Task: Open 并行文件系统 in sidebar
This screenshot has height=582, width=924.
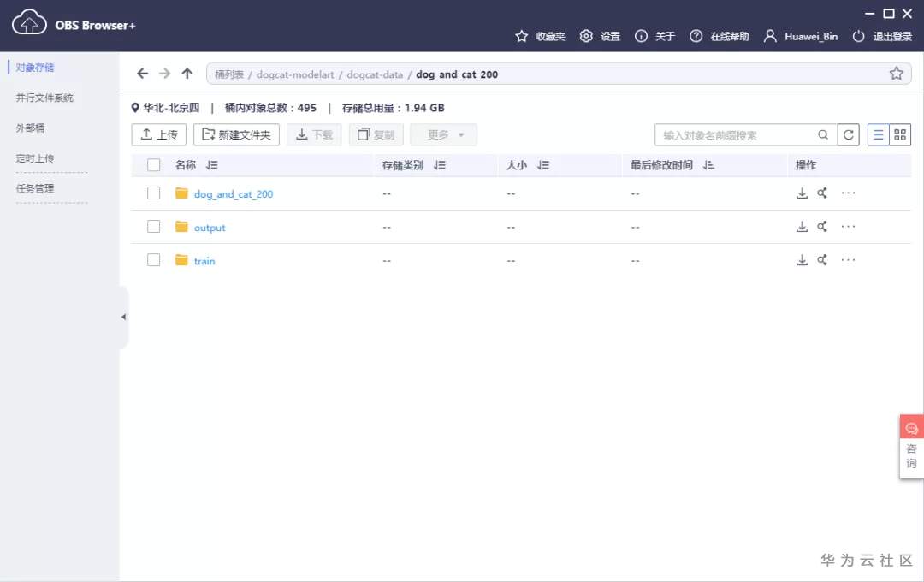Action: point(44,98)
